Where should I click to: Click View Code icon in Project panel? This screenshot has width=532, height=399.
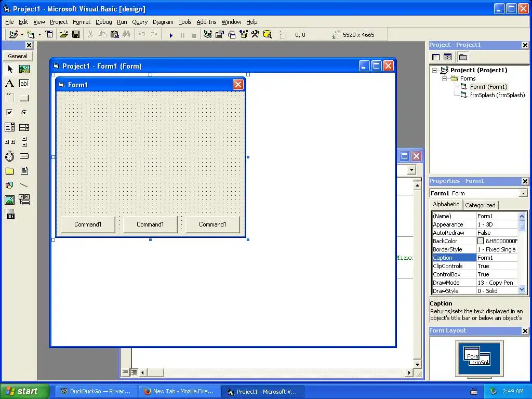tap(436, 57)
